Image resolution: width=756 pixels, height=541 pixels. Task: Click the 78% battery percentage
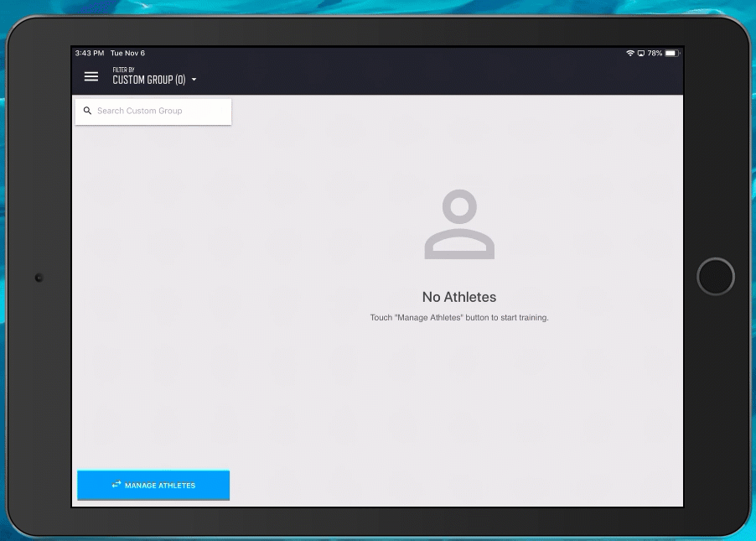click(x=655, y=53)
